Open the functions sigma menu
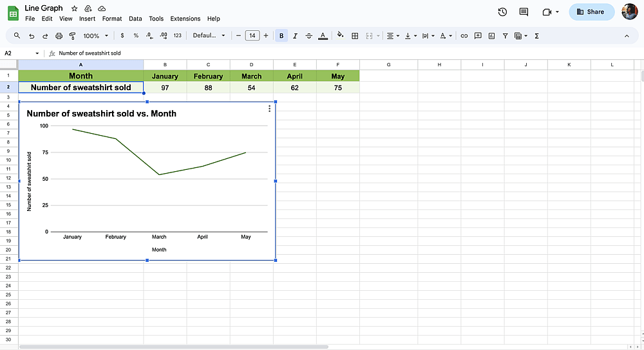Viewport: 644px width, 350px height. click(x=536, y=36)
